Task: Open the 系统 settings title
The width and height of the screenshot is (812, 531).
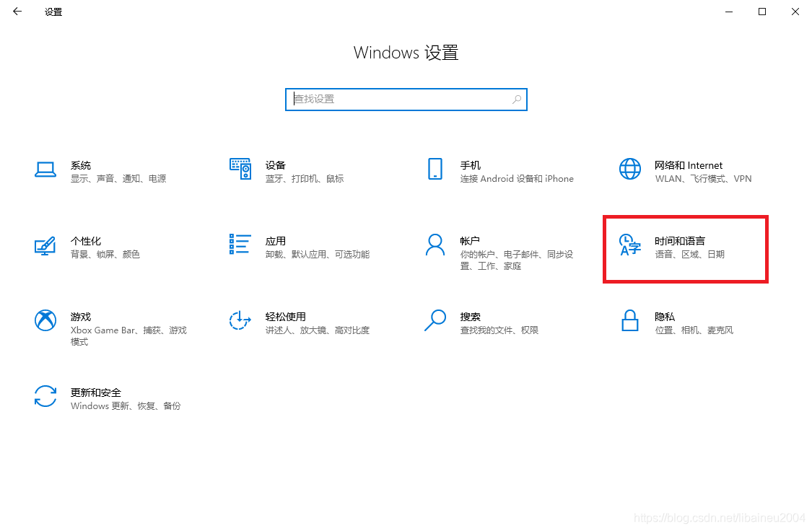Action: 81,165
